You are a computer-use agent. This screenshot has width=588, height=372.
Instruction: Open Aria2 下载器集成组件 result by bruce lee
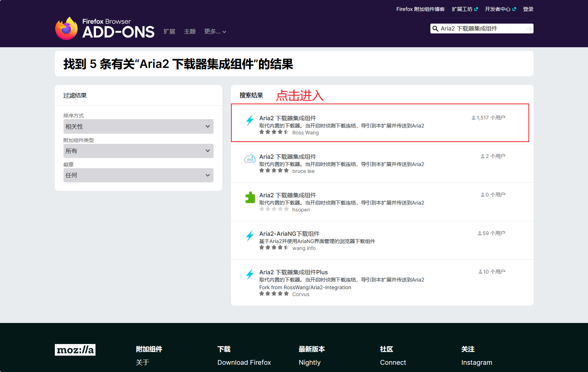click(288, 157)
